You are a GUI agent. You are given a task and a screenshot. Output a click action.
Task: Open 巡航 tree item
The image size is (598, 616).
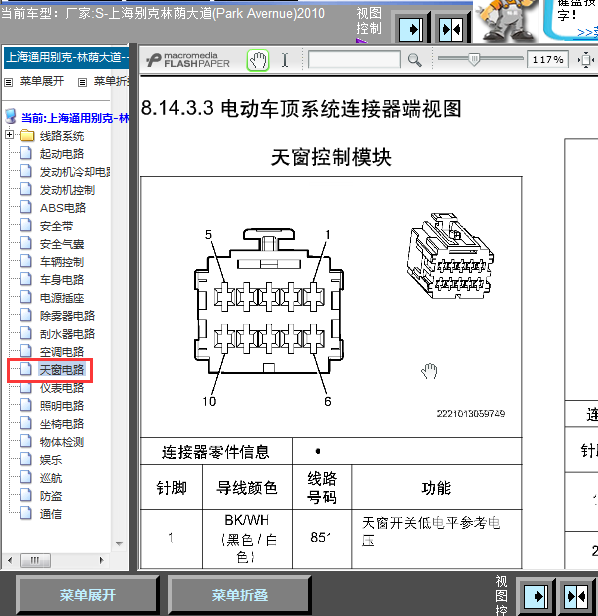pyautogui.click(x=51, y=478)
